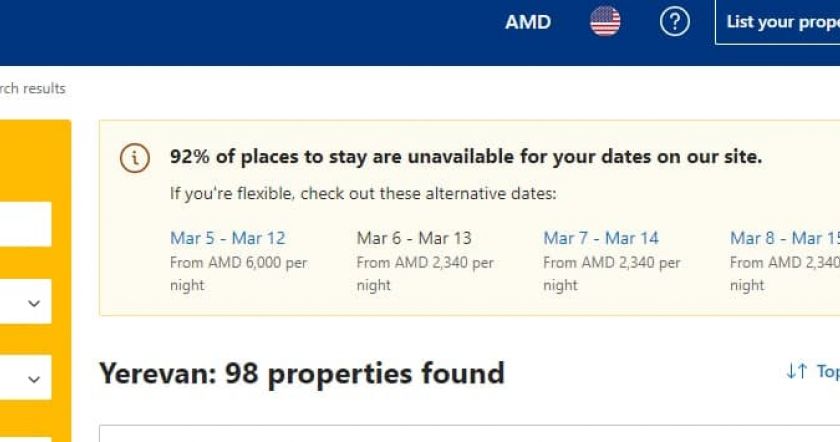
Task: Click the sort arrows icon
Action: [796, 371]
